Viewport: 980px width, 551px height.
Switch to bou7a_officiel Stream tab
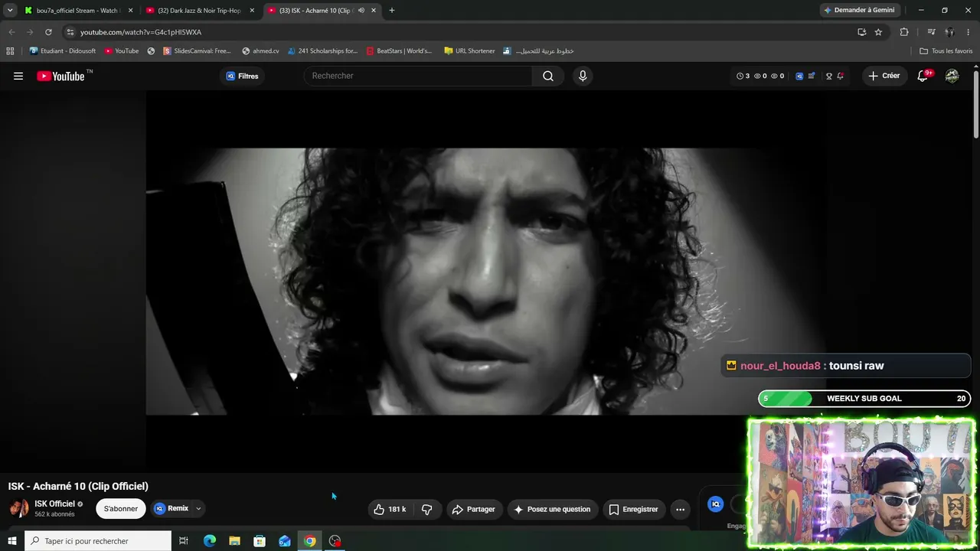click(x=77, y=11)
